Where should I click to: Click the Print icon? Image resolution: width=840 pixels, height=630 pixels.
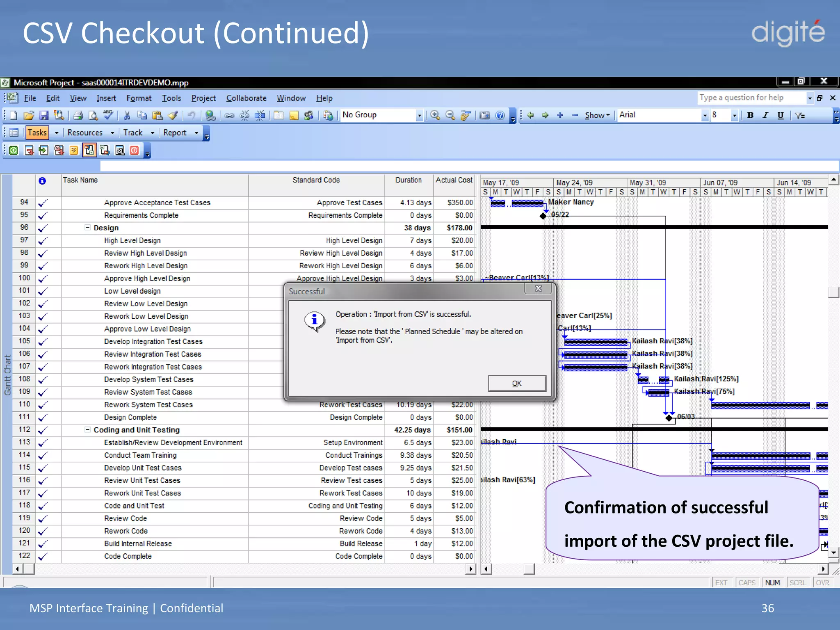[78, 115]
